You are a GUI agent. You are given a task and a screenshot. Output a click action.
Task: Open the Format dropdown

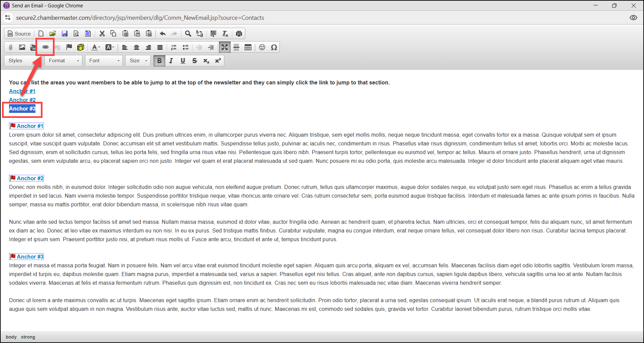click(x=64, y=61)
